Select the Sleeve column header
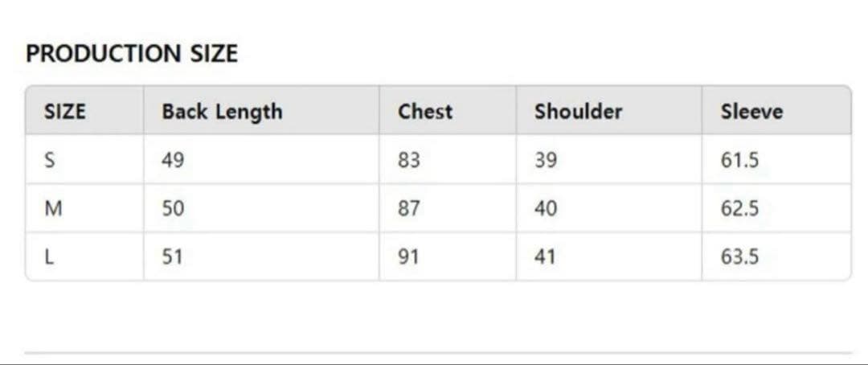The image size is (868, 365). [x=751, y=112]
